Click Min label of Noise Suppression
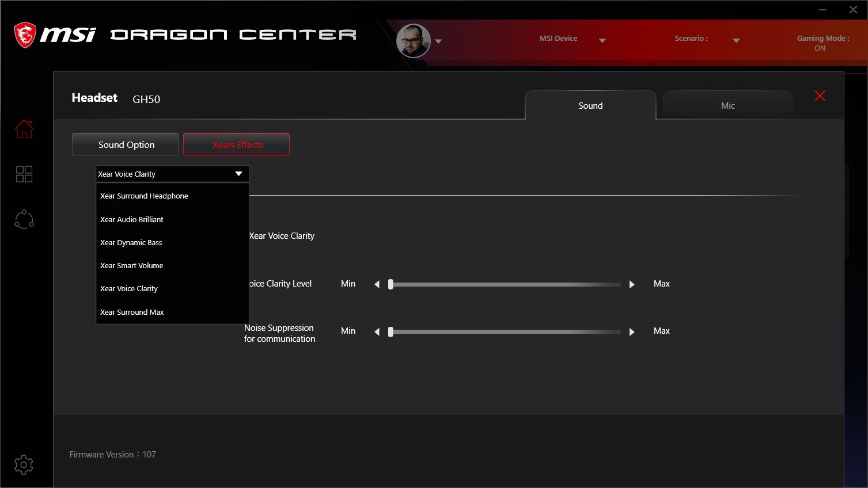868x488 pixels. (348, 331)
